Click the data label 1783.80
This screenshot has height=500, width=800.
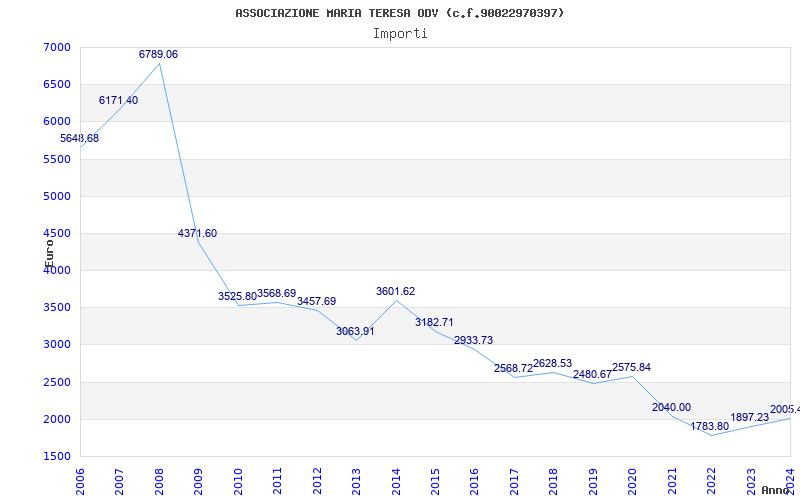pos(710,426)
